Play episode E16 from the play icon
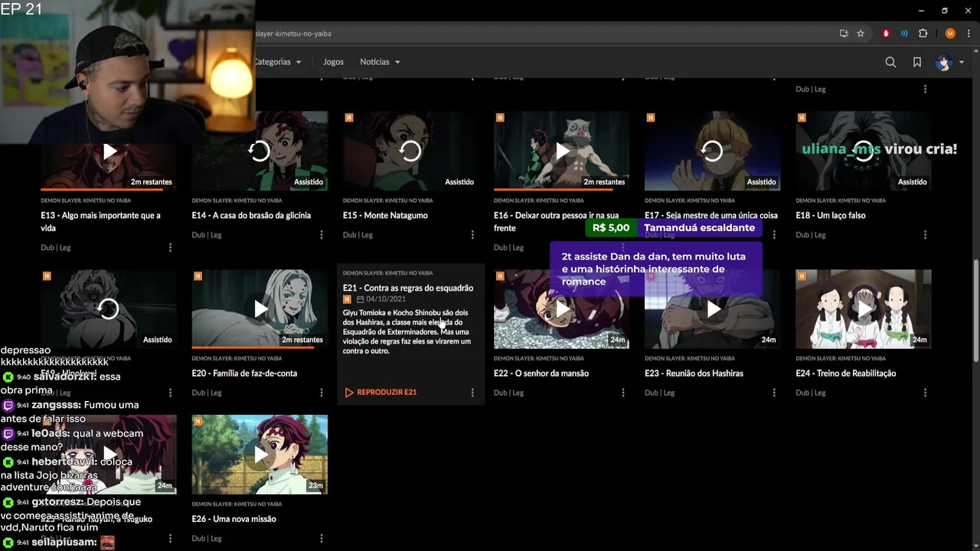Viewport: 980px width, 551px height. [562, 152]
